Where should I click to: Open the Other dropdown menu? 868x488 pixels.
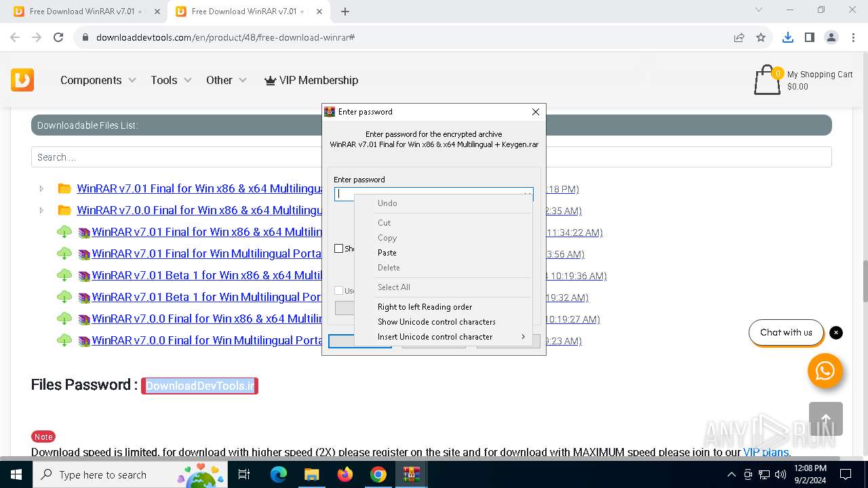pyautogui.click(x=226, y=80)
